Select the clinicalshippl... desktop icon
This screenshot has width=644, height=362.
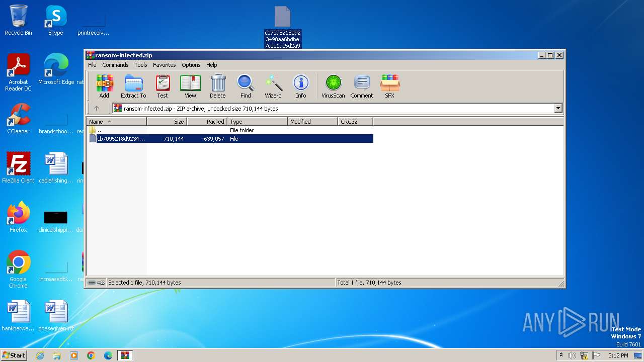click(56, 221)
